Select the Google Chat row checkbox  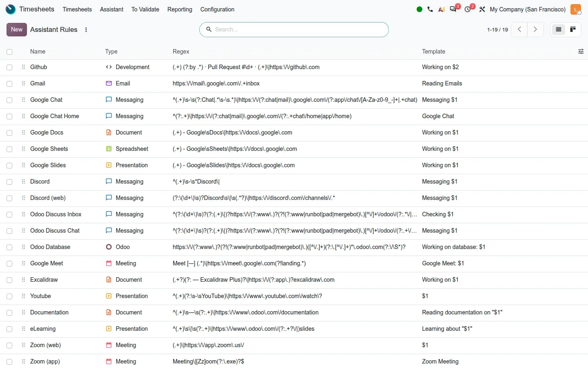(9, 100)
